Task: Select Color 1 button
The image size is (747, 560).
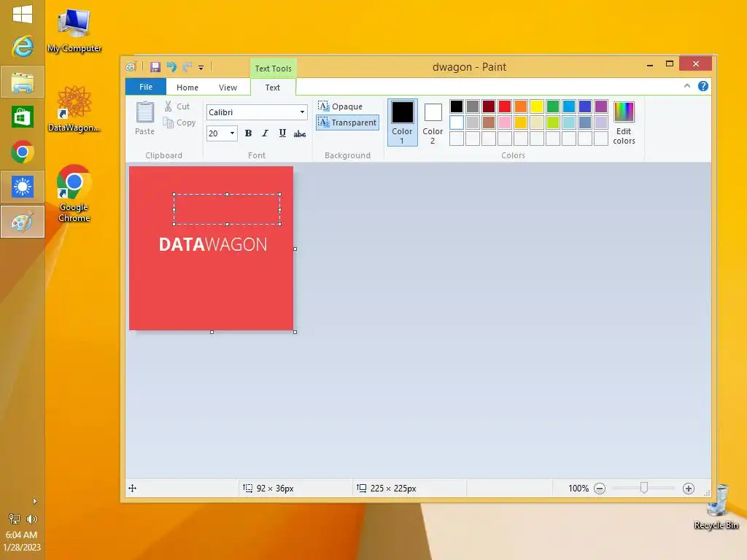Action: pyautogui.click(x=403, y=122)
